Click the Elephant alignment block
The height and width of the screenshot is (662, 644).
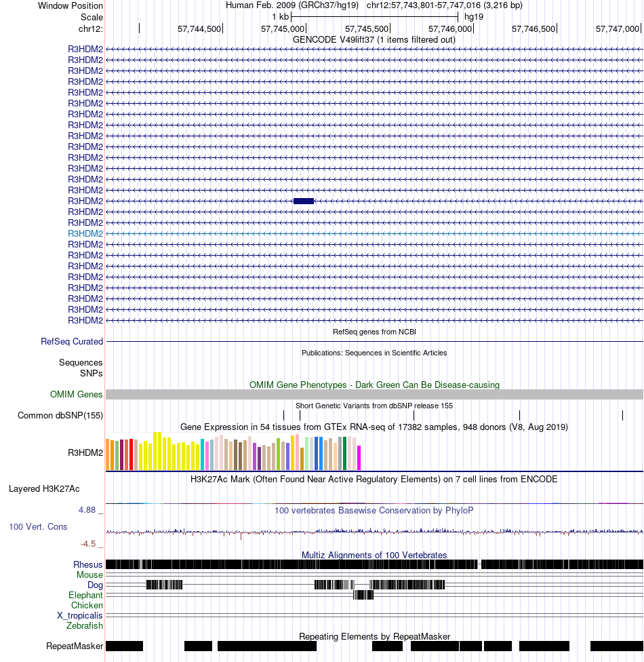click(363, 595)
